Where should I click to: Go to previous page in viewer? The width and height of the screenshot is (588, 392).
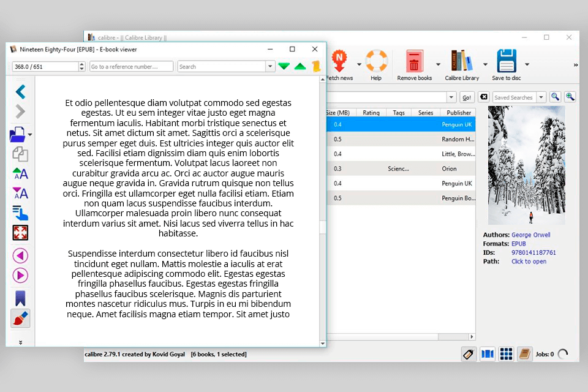(20, 256)
